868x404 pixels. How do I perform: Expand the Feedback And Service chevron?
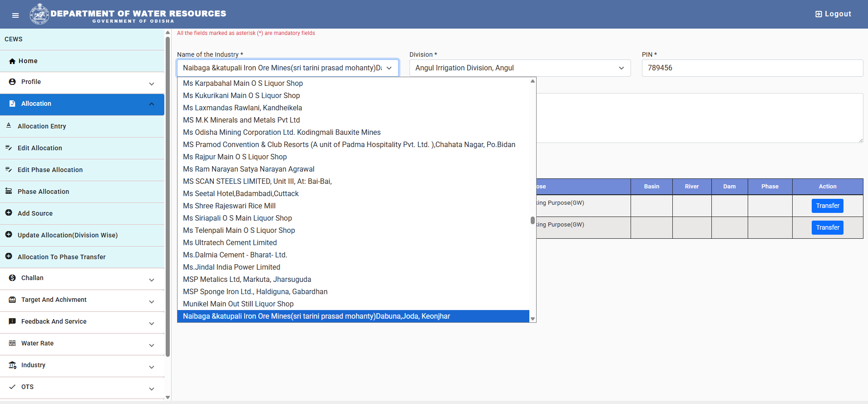[152, 324]
